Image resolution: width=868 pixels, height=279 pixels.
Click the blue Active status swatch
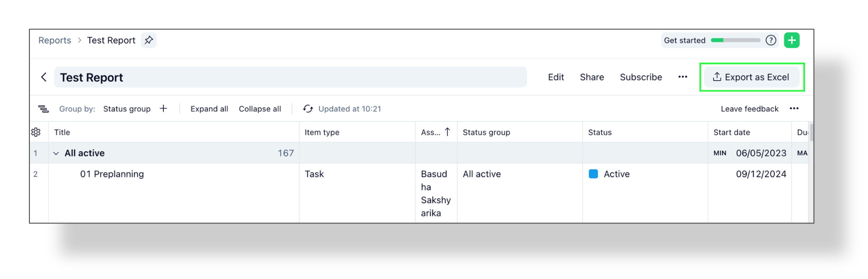[593, 174]
